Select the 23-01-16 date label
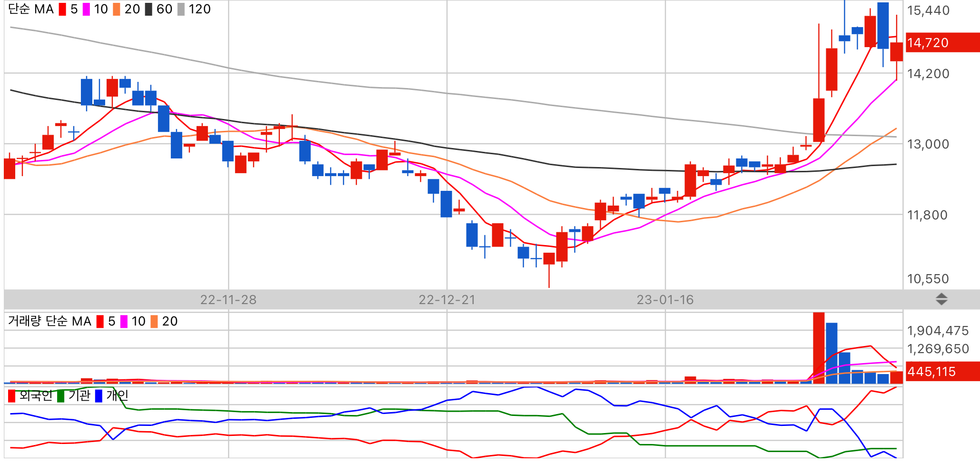The height and width of the screenshot is (464, 980). [x=665, y=300]
